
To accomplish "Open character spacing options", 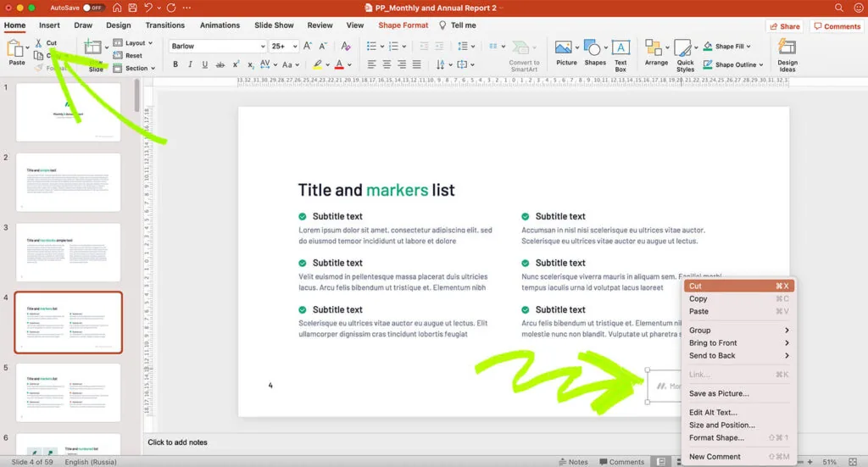I will (x=268, y=64).
